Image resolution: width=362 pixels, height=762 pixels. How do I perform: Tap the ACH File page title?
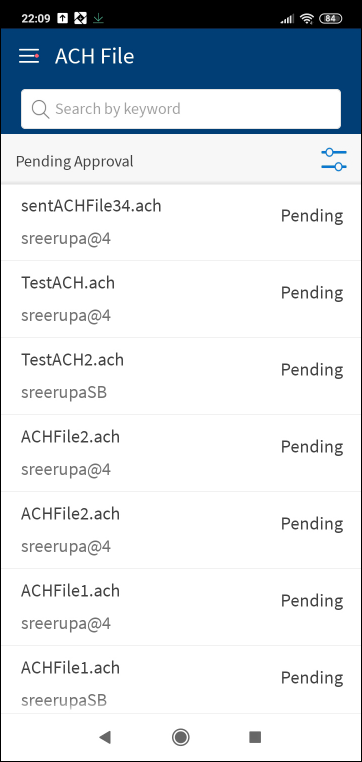[94, 56]
